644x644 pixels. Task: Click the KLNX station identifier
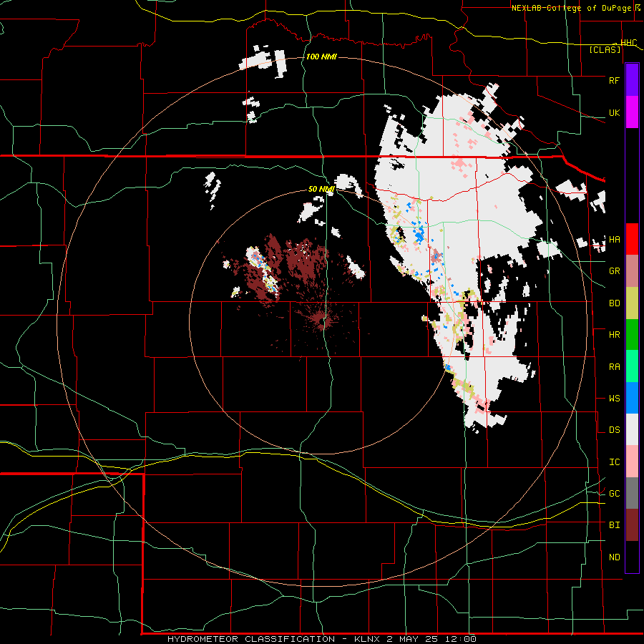(x=369, y=639)
